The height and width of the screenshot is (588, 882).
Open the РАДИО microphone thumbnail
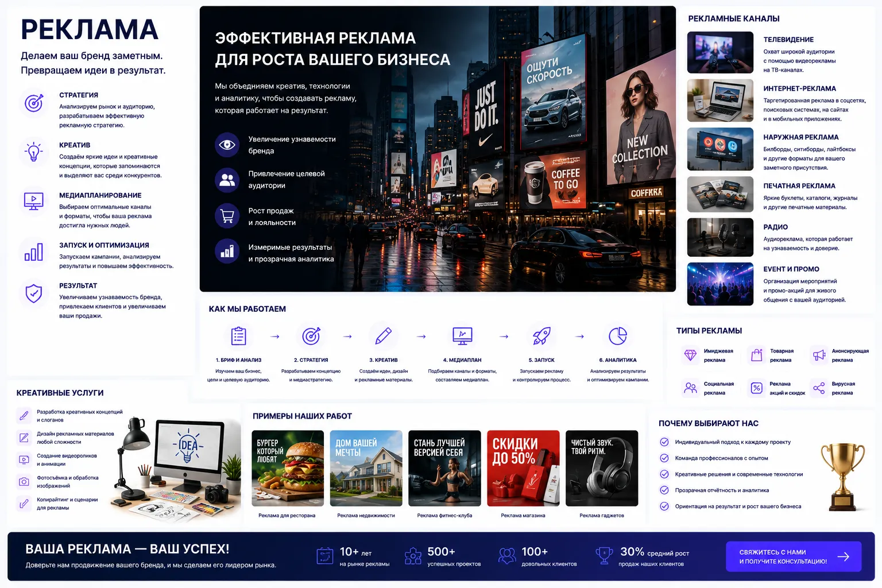pos(720,237)
